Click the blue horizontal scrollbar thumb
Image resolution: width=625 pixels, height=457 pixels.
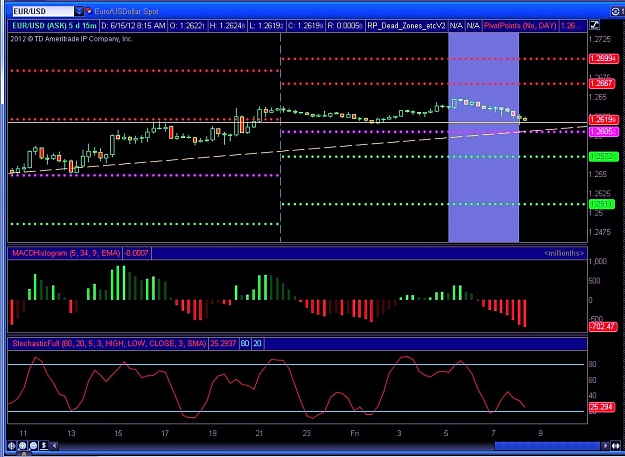547,445
